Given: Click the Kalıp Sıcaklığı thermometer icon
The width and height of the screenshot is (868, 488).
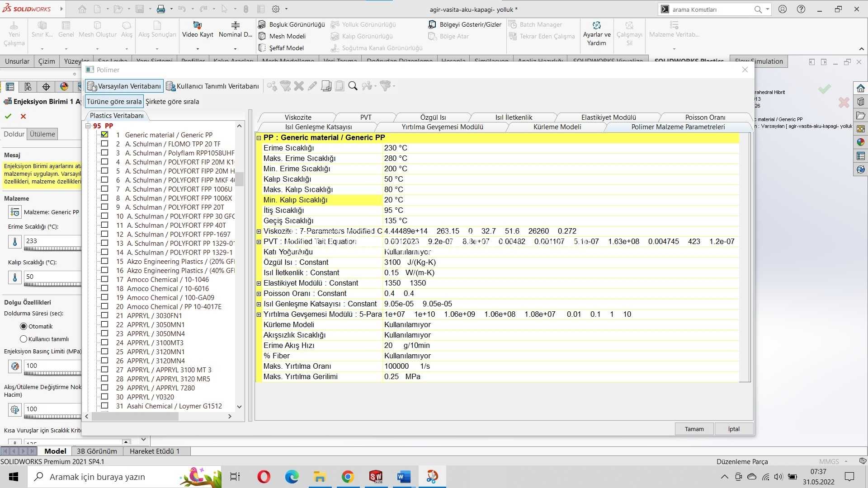Looking at the screenshot, I should 15,277.
